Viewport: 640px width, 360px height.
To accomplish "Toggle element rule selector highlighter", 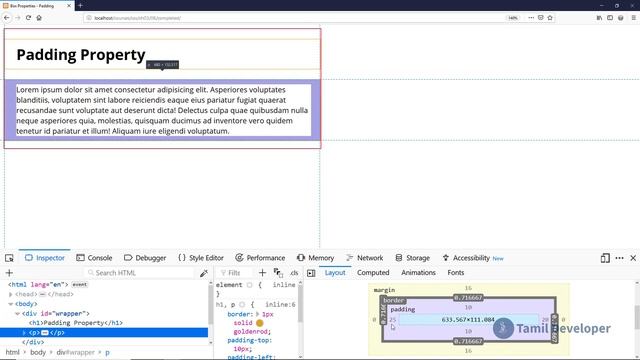I will (249, 285).
